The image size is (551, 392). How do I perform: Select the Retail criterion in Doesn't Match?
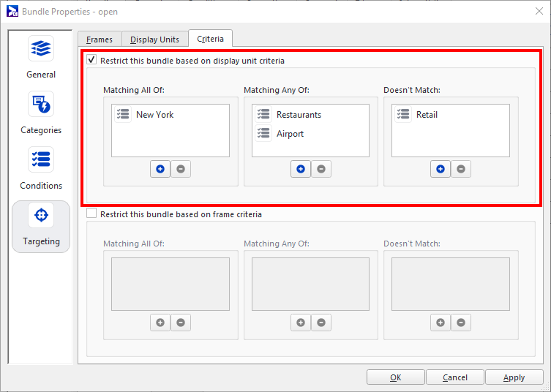[x=427, y=115]
